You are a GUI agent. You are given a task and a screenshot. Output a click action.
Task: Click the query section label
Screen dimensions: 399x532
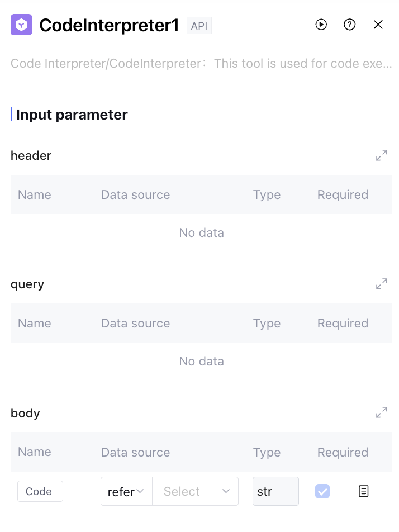point(27,284)
